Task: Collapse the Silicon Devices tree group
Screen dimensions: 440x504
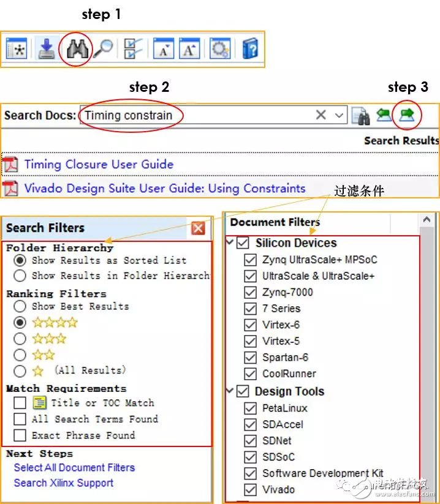Action: point(230,243)
